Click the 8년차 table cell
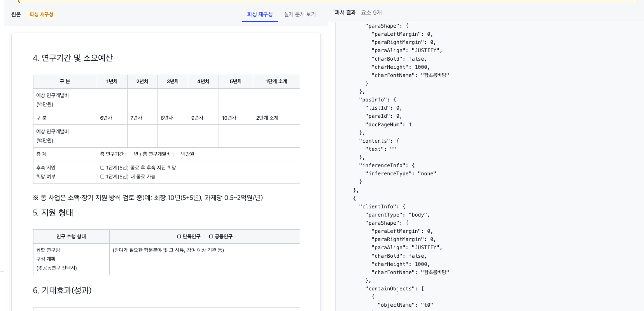Screen dimensions: 644x311 [x=173, y=118]
